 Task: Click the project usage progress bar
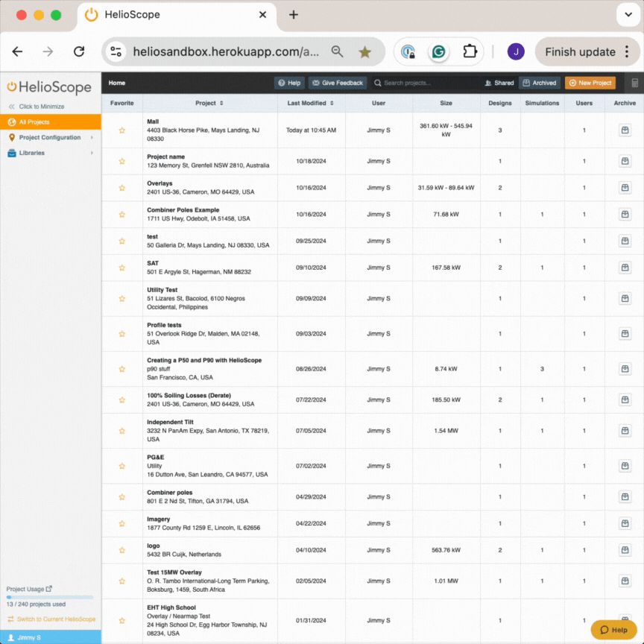[x=50, y=597]
